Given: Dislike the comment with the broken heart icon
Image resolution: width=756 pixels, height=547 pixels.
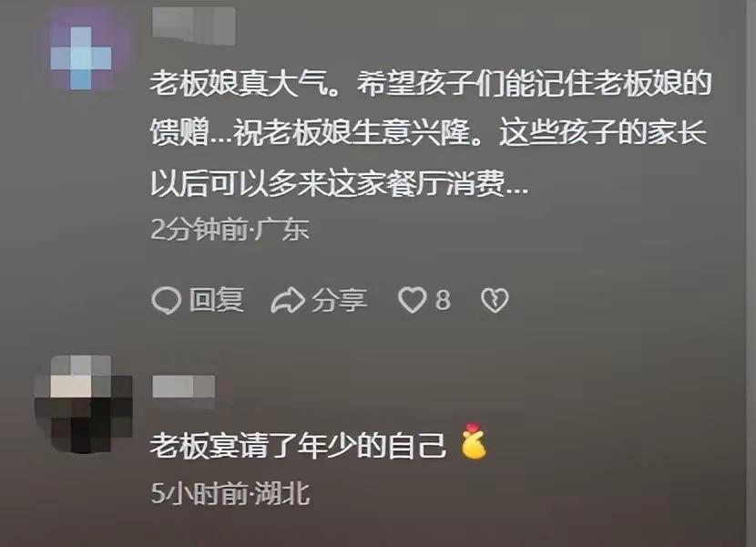Looking at the screenshot, I should click(x=495, y=300).
